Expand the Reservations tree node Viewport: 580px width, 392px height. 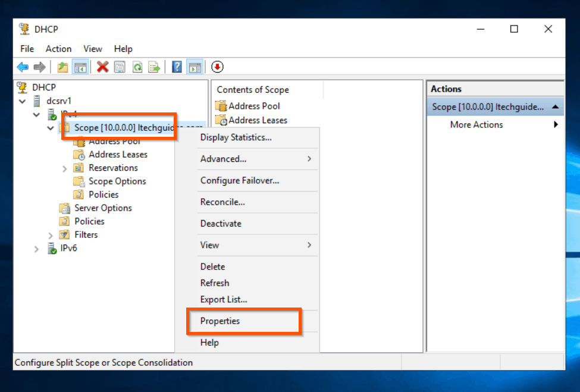[64, 168]
